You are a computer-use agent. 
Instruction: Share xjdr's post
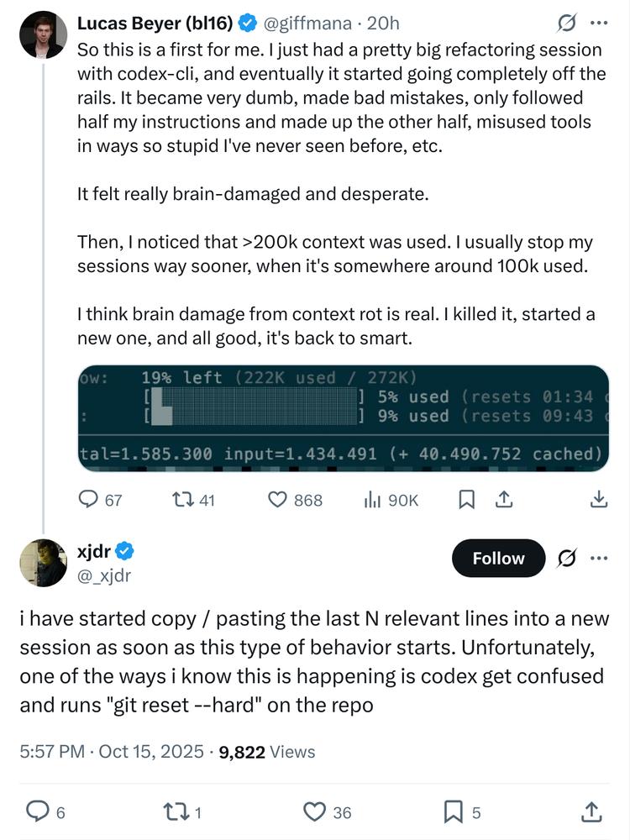(591, 811)
